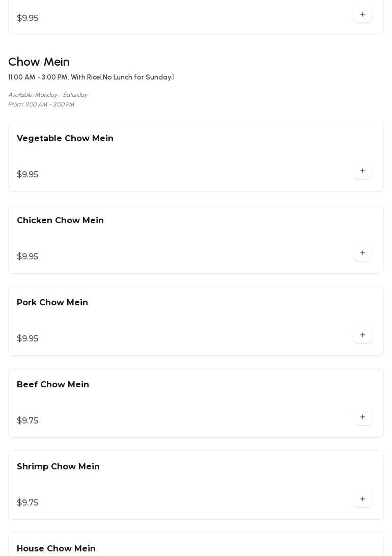The image size is (392, 556).
Task: View the Beef Chow Mein item name
Action: (x=53, y=385)
